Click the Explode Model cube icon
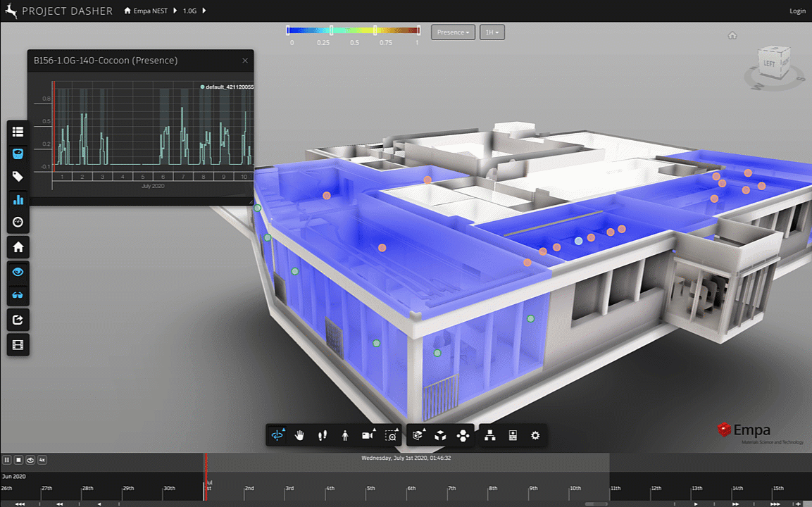Image resolution: width=812 pixels, height=507 pixels. [440, 436]
